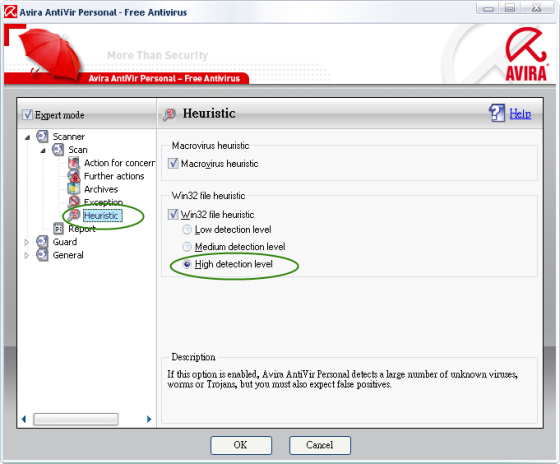Click the Exception prohibited-sign icon
This screenshot has width=560, height=464.
click(74, 202)
